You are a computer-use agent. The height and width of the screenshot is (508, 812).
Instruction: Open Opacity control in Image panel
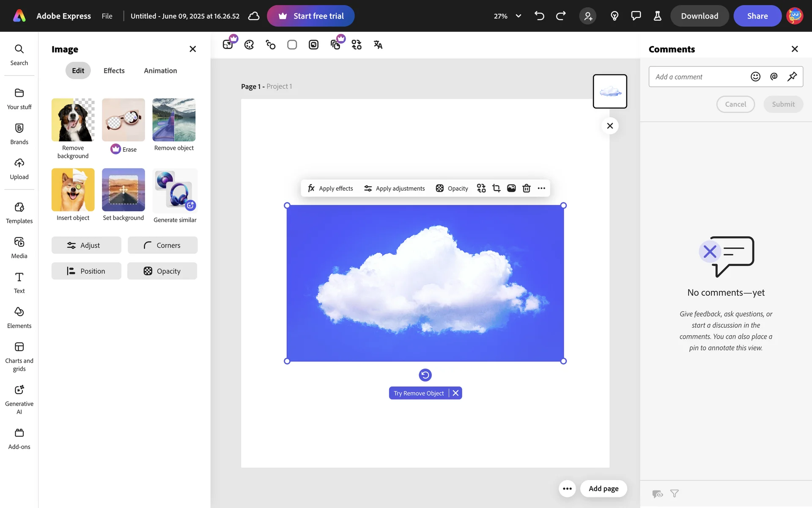point(162,271)
